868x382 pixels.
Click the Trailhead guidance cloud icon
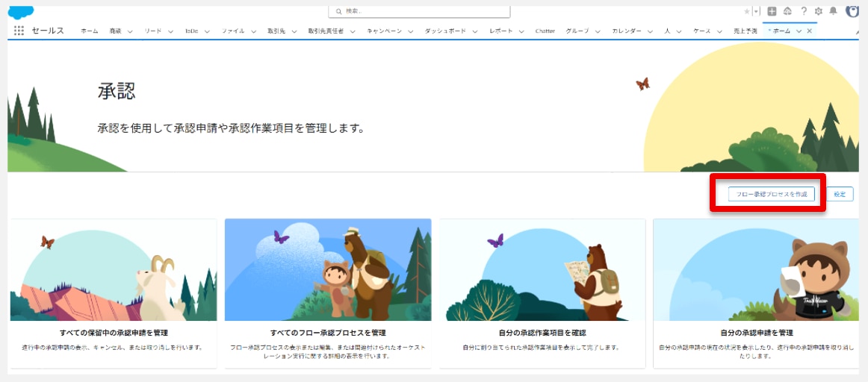[x=787, y=11]
